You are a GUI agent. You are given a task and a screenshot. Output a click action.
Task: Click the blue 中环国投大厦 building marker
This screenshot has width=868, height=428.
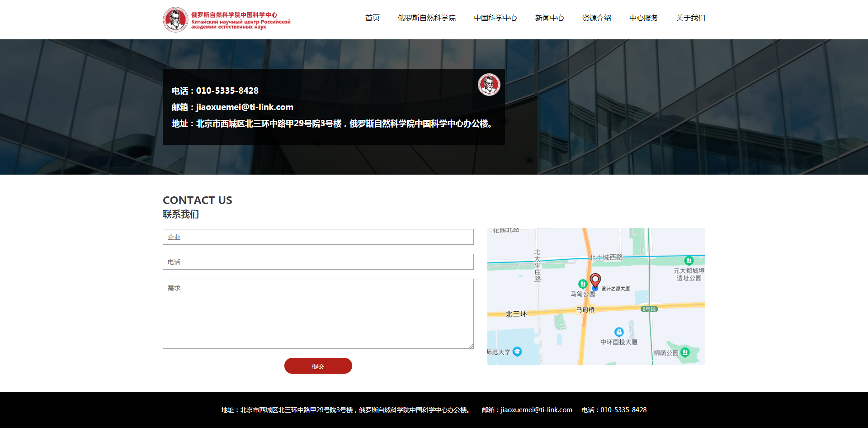pyautogui.click(x=619, y=332)
